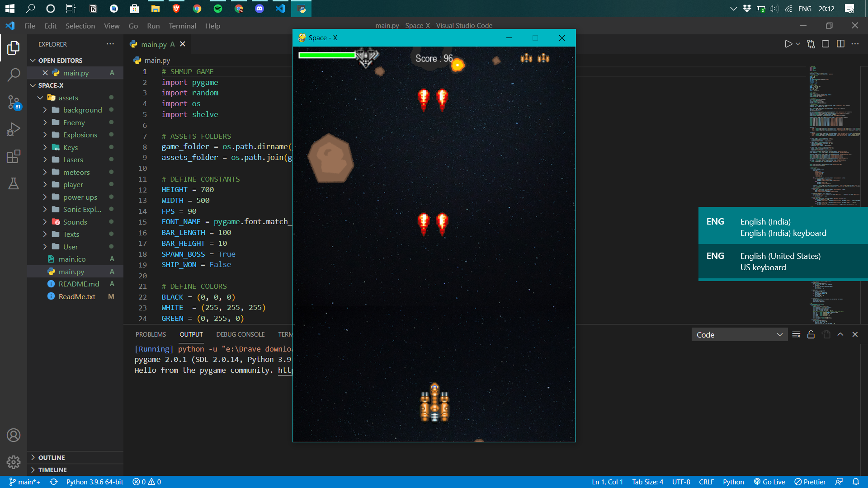
Task: Open README.md in the explorer
Action: pyautogui.click(x=79, y=284)
